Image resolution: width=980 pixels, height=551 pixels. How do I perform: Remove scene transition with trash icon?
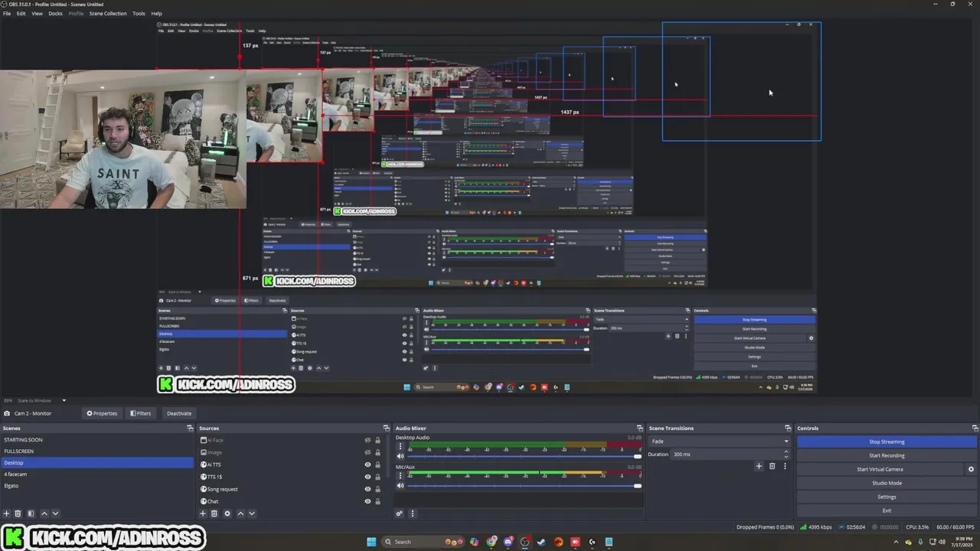pos(772,466)
